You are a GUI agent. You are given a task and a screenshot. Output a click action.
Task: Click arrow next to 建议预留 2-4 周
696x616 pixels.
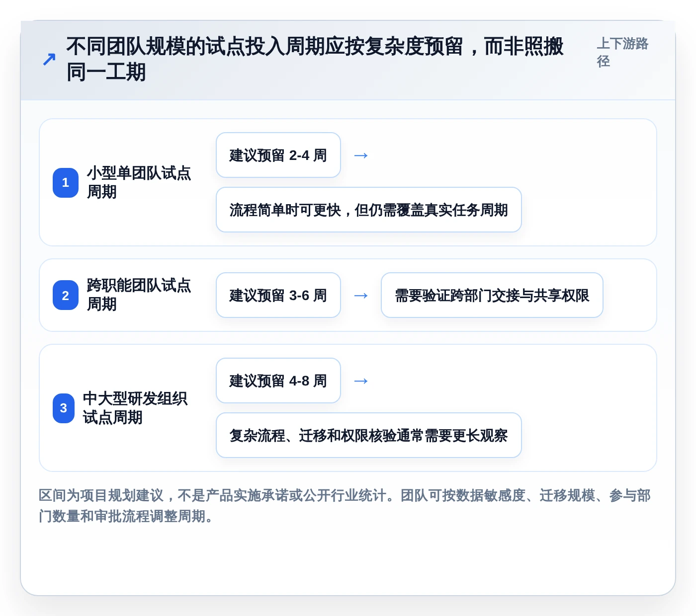click(x=361, y=155)
